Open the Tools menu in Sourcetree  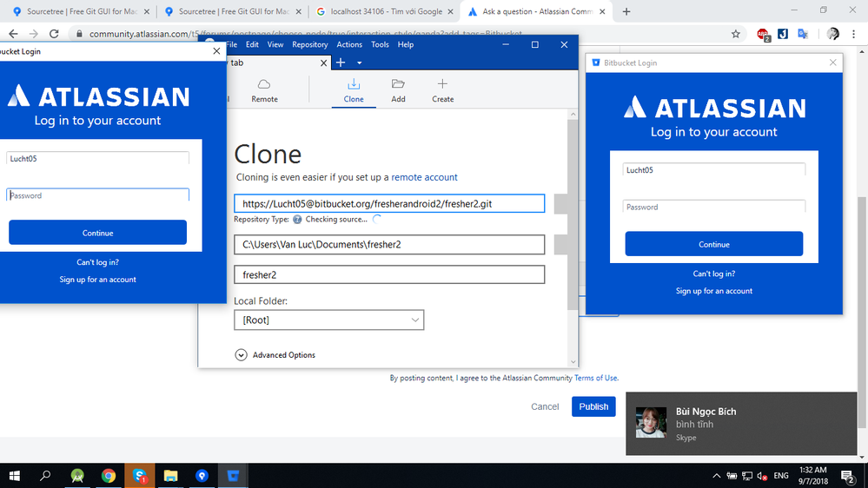click(x=380, y=45)
